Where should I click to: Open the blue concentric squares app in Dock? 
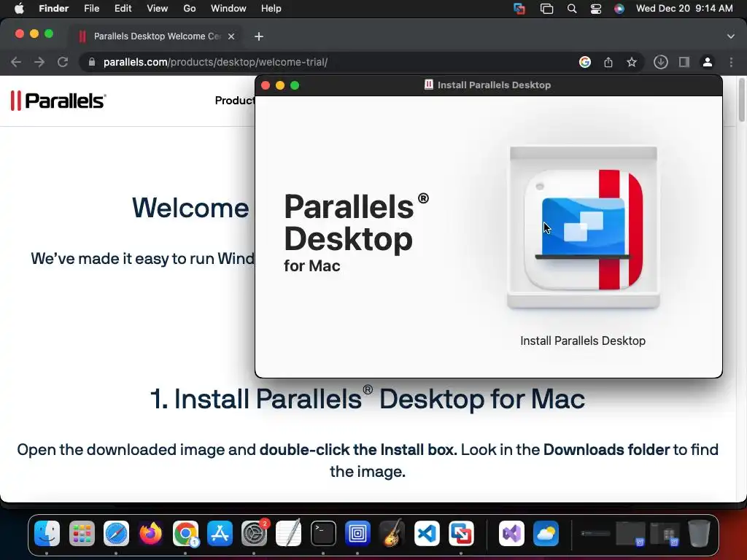tap(357, 533)
